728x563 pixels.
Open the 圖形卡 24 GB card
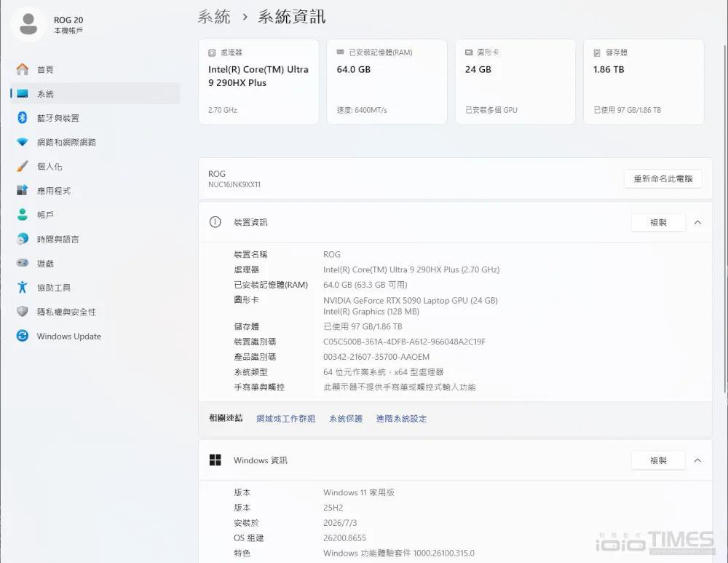coord(515,82)
